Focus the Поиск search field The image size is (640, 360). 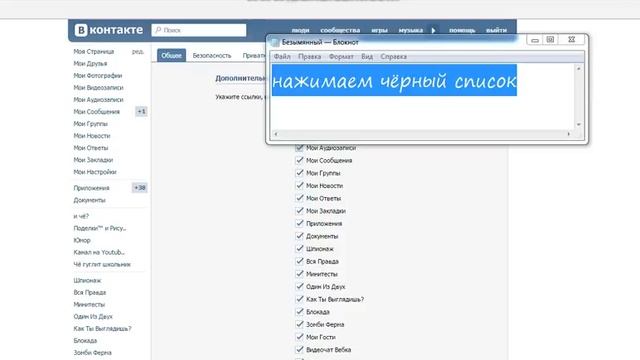click(199, 30)
